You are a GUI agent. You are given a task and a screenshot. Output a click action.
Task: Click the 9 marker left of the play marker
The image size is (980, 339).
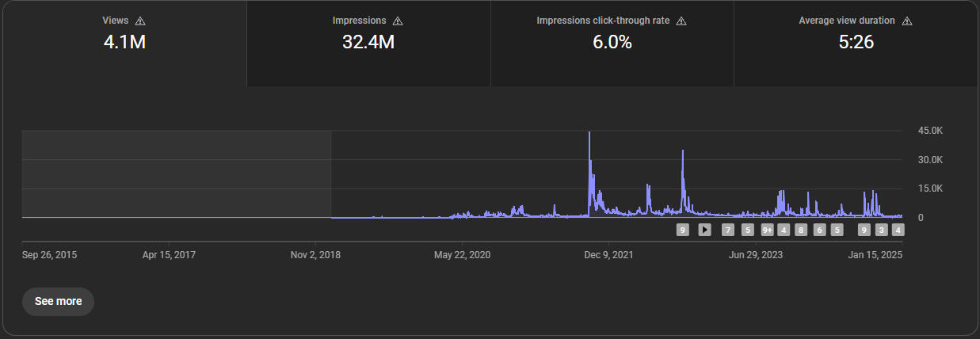tap(683, 230)
